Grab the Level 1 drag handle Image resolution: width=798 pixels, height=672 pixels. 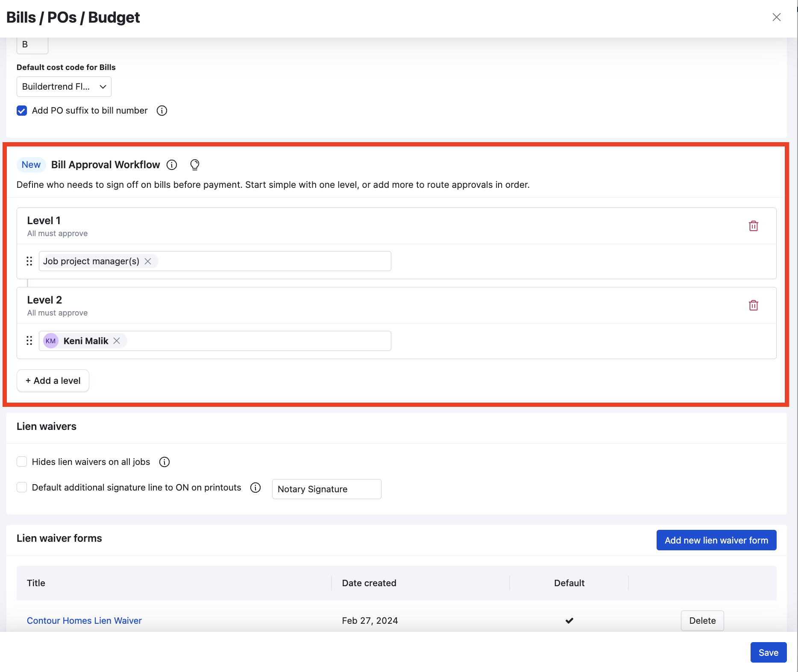pyautogui.click(x=29, y=261)
